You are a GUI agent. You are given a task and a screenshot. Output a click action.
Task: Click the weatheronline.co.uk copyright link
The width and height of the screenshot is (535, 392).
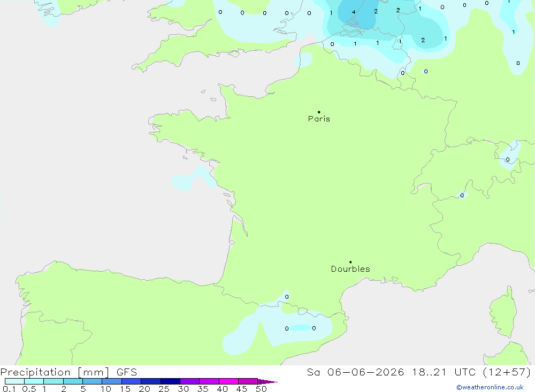pos(490,387)
